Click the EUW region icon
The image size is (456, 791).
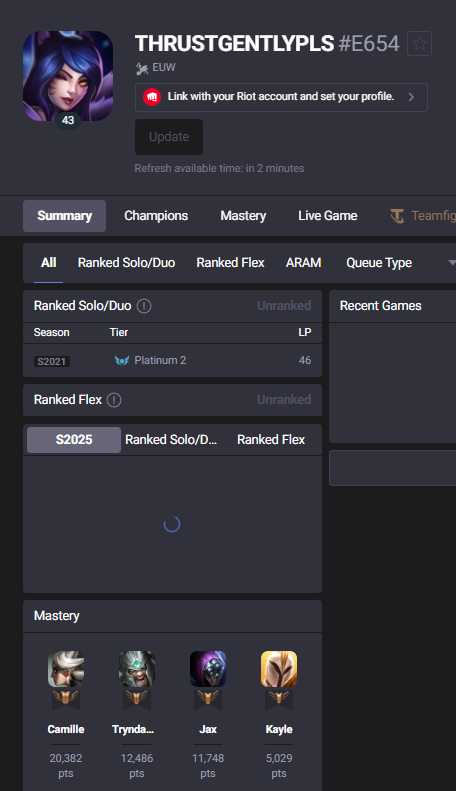pos(142,68)
